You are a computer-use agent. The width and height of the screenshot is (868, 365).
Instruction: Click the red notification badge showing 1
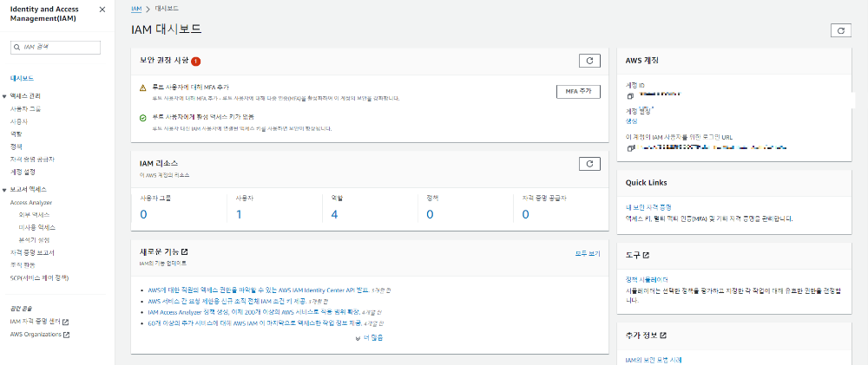tap(195, 61)
